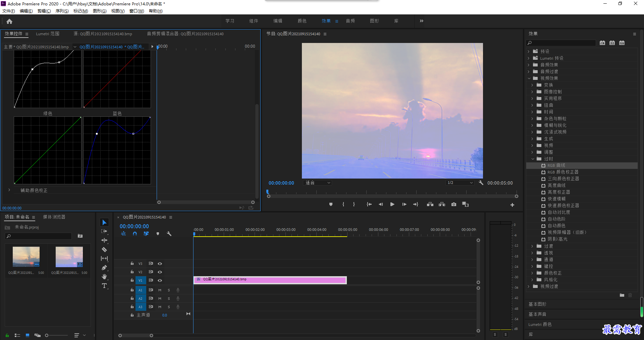Screen dimensions: 644x340
Task: Step back one frame in Program monitor
Action: [381, 204]
